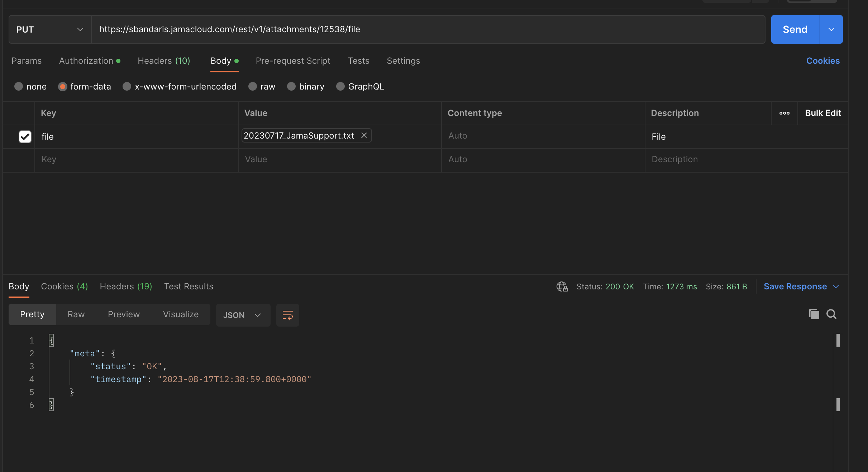Click the "meta" key in JSON response
This screenshot has width=868, height=472.
(x=85, y=353)
